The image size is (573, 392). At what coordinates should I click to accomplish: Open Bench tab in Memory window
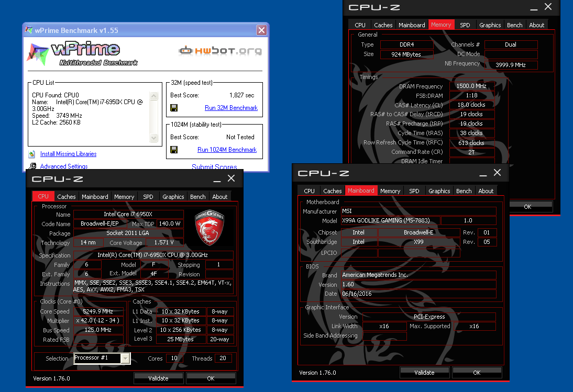click(514, 25)
